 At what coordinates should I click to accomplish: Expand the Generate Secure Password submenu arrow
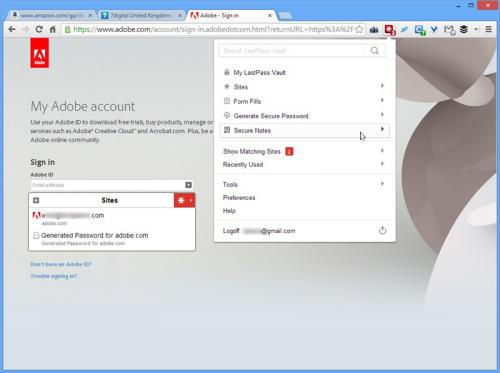382,115
